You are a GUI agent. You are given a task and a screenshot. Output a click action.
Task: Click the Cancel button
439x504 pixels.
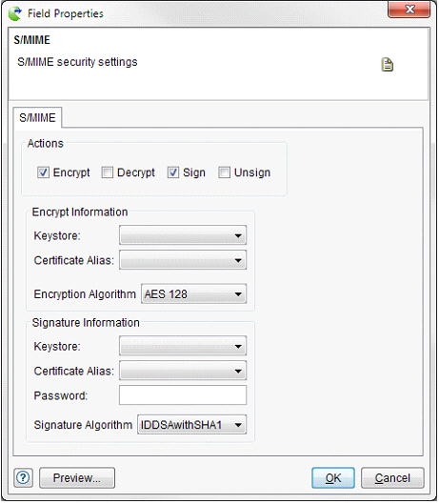392,478
